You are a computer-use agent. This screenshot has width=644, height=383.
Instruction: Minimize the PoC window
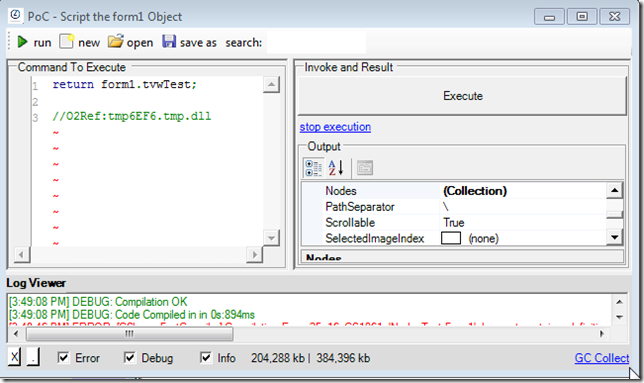point(549,17)
